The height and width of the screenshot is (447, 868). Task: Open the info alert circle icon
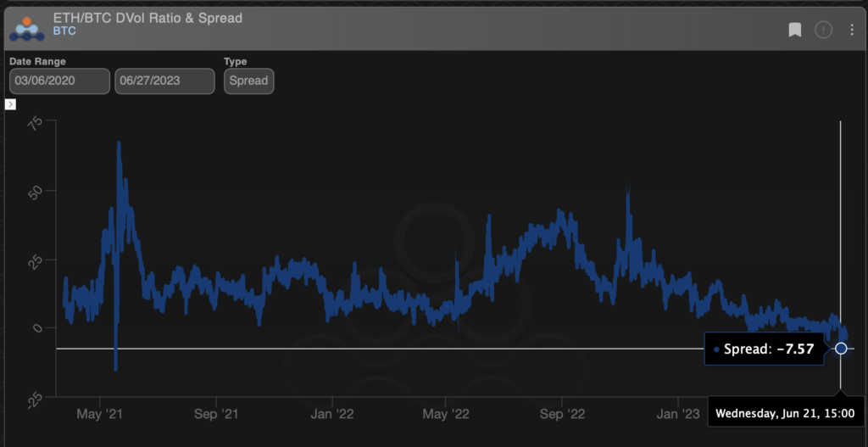tap(823, 31)
